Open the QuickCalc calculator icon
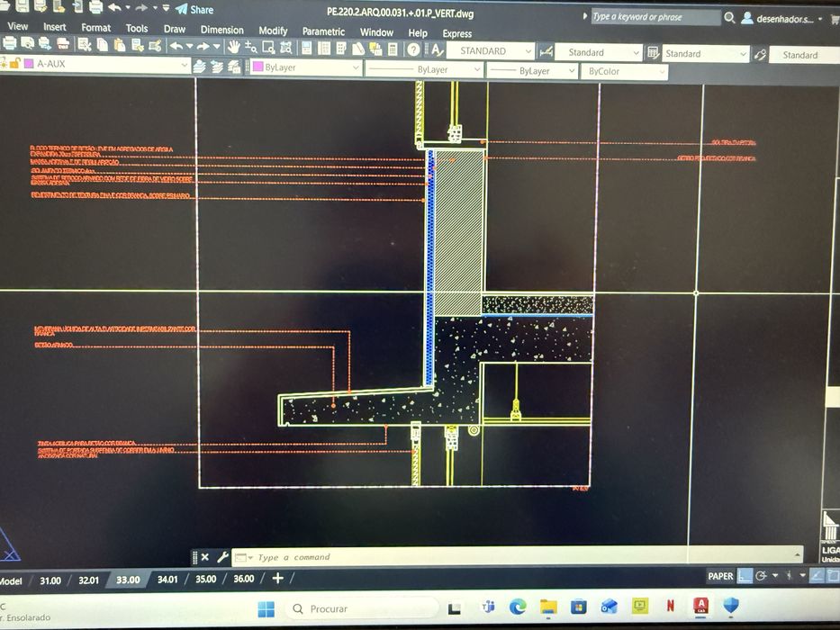The width and height of the screenshot is (840, 630). pos(393,49)
